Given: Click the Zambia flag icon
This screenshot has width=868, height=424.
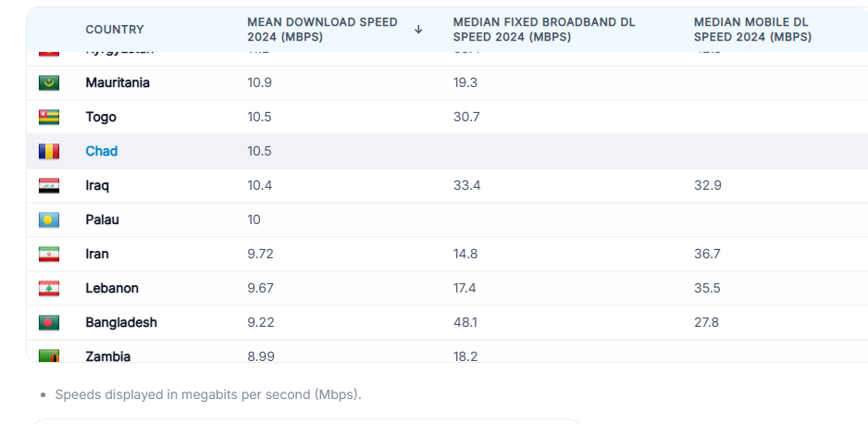Looking at the screenshot, I should click(49, 355).
